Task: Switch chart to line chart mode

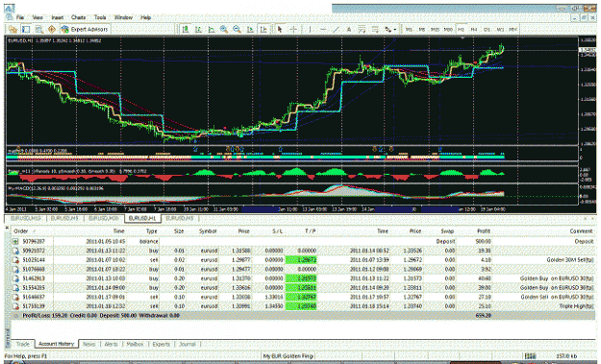Action: (x=212, y=29)
